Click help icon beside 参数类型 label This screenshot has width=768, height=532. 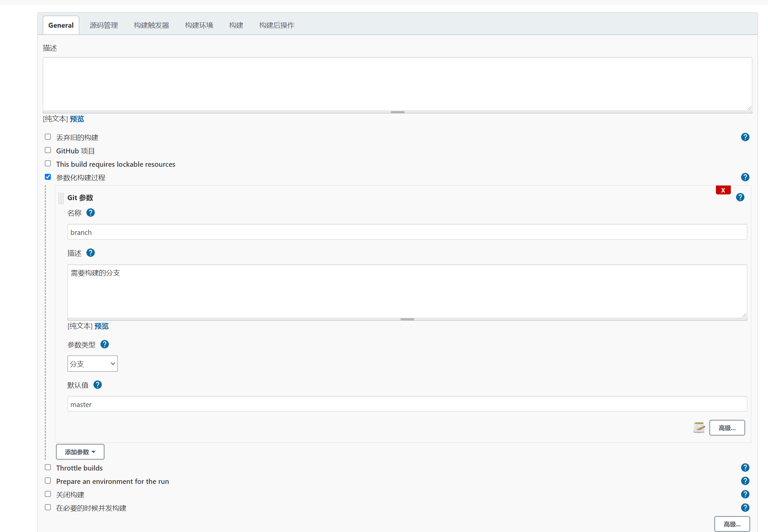click(104, 344)
